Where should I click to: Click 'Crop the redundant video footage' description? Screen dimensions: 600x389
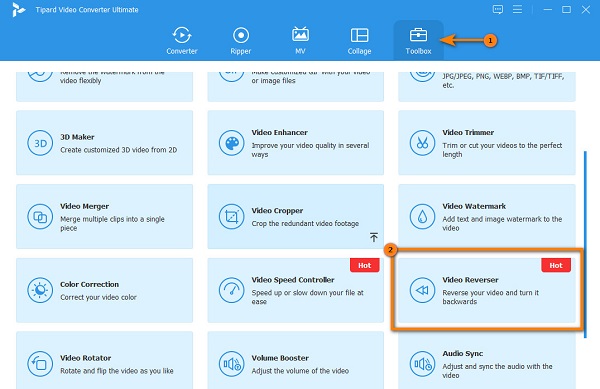pyautogui.click(x=305, y=223)
